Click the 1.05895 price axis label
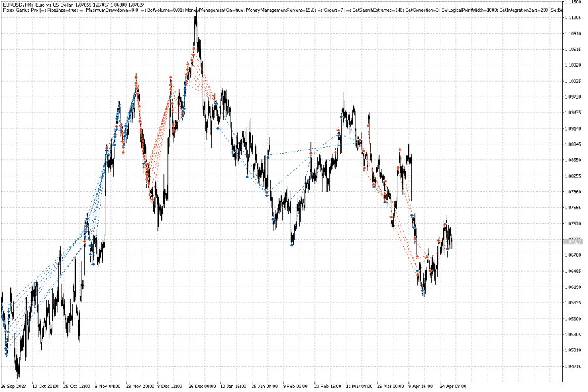The height and width of the screenshot is (392, 588). tap(572, 303)
